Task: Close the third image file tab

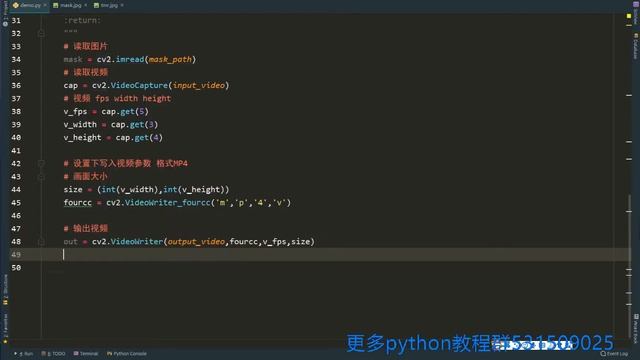Action: point(122,5)
